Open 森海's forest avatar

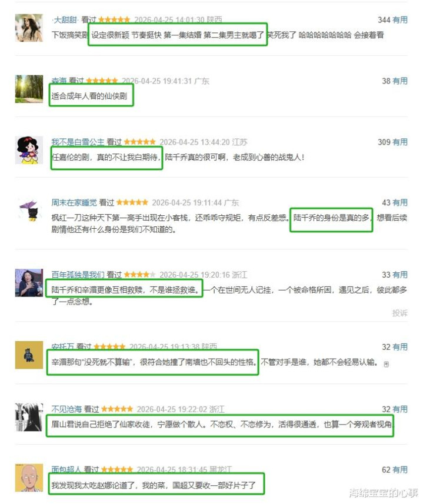[x=29, y=89]
